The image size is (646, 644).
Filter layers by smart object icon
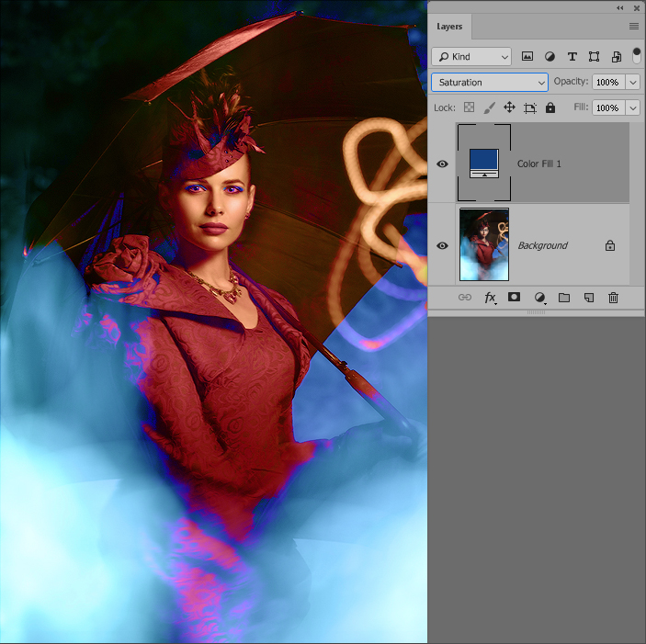617,56
